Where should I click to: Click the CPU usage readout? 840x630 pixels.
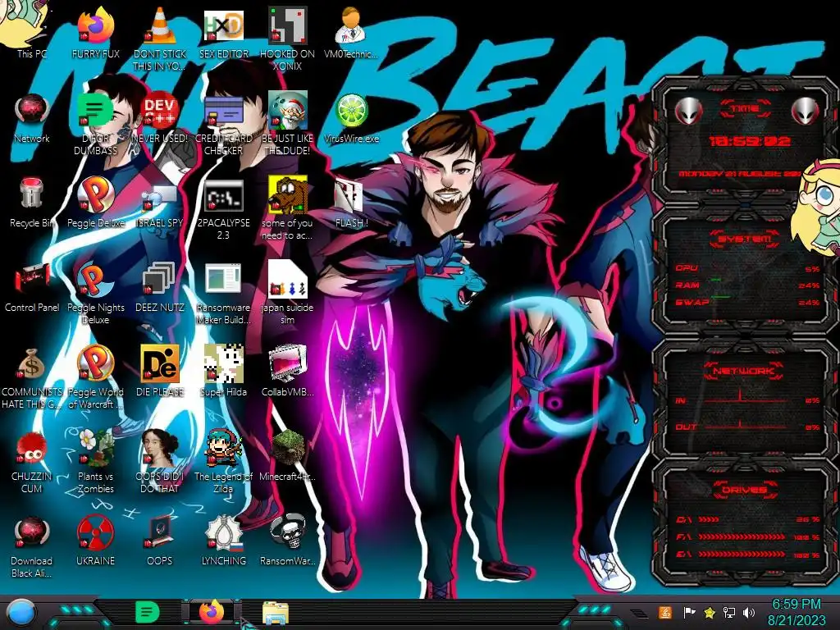click(748, 268)
